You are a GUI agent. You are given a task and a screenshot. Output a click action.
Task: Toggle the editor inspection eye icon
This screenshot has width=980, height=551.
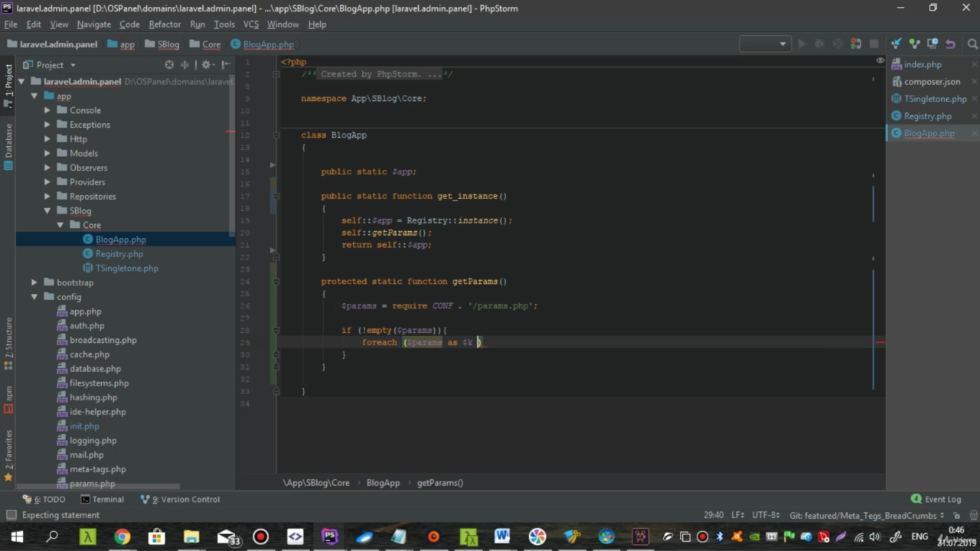(880, 60)
